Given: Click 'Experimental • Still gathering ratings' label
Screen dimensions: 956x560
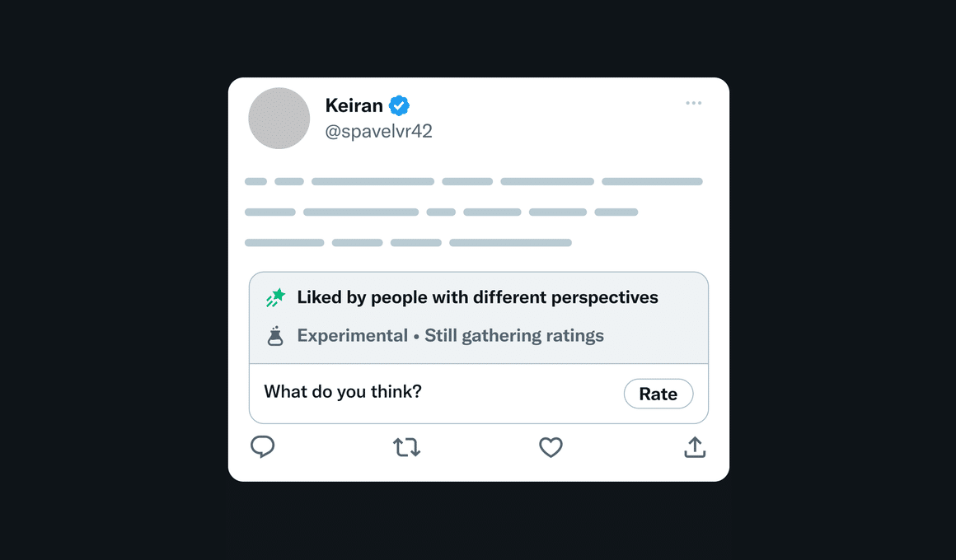Looking at the screenshot, I should click(x=451, y=336).
